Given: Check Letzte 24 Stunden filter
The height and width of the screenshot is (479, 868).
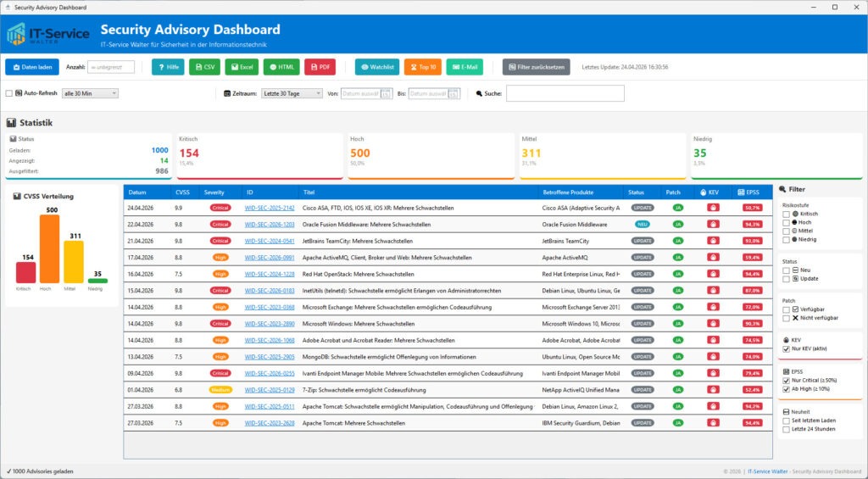Looking at the screenshot, I should point(786,429).
